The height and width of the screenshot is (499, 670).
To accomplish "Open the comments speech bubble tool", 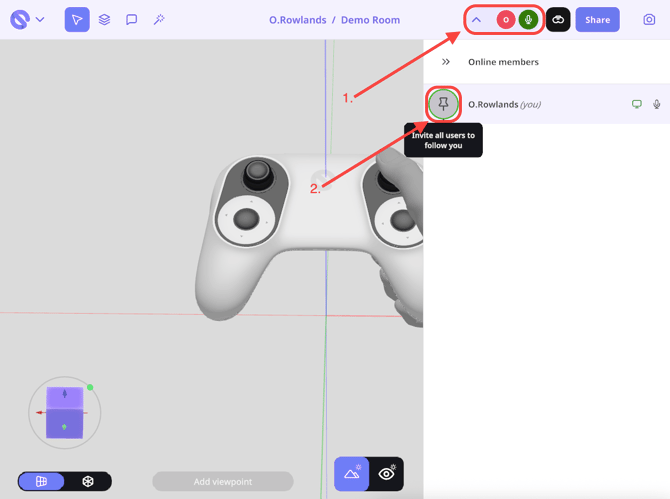I will (131, 20).
